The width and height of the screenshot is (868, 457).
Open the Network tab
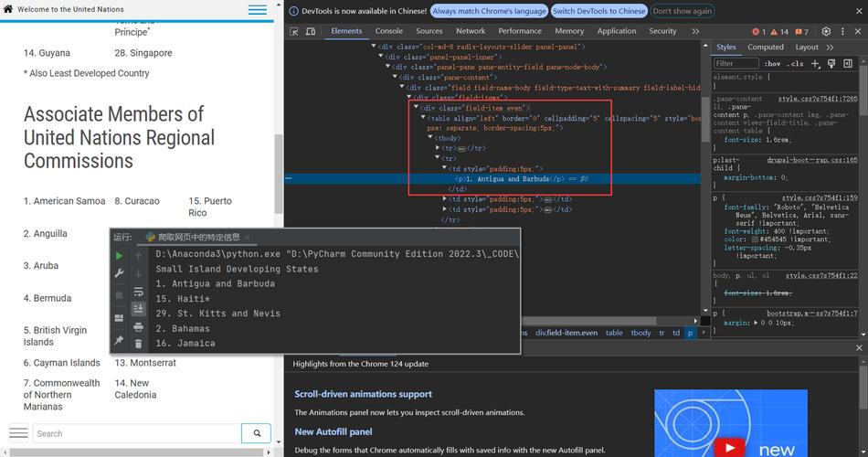(471, 31)
